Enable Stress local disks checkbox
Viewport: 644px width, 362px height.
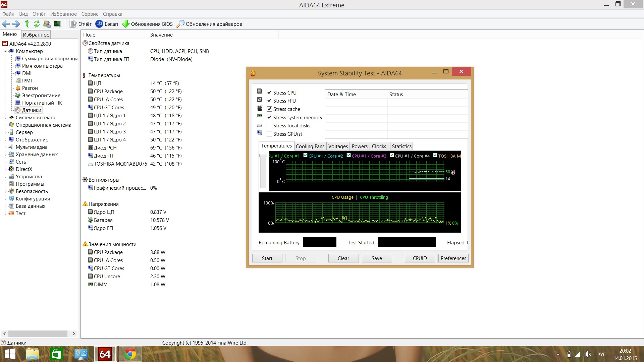[269, 126]
